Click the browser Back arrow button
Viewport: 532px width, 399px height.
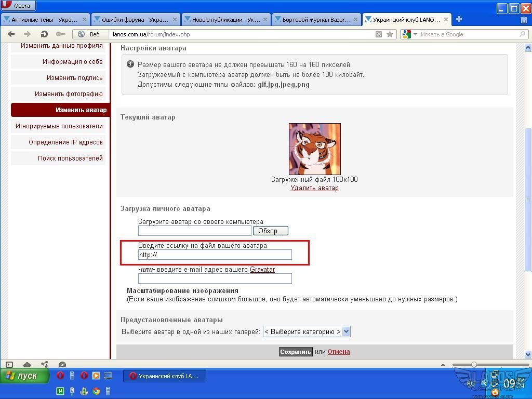point(11,34)
